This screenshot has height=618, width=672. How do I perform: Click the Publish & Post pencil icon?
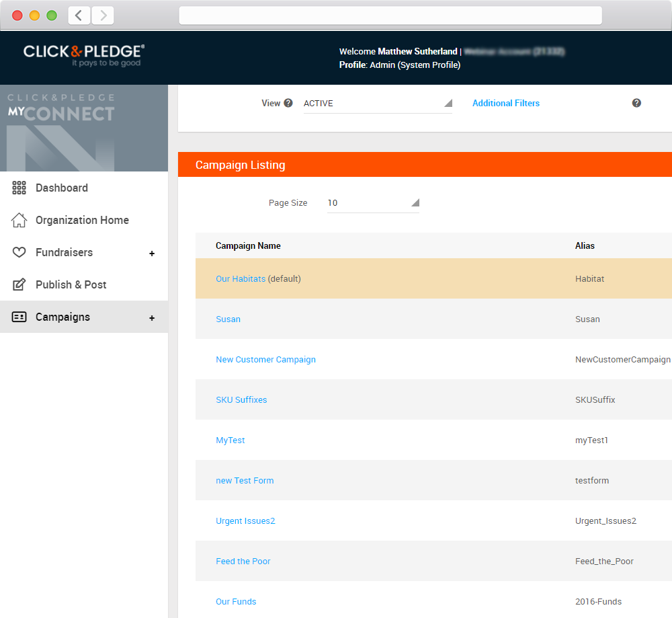coord(19,284)
